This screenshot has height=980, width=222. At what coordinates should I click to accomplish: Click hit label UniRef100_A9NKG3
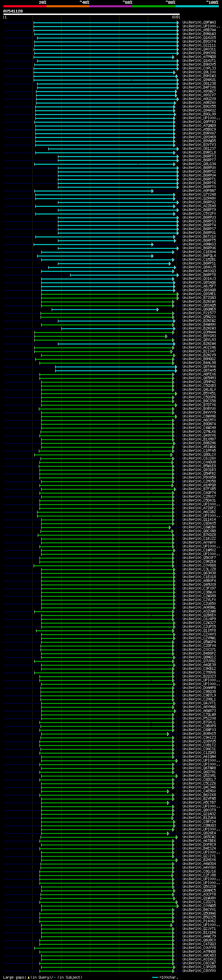(x=199, y=244)
